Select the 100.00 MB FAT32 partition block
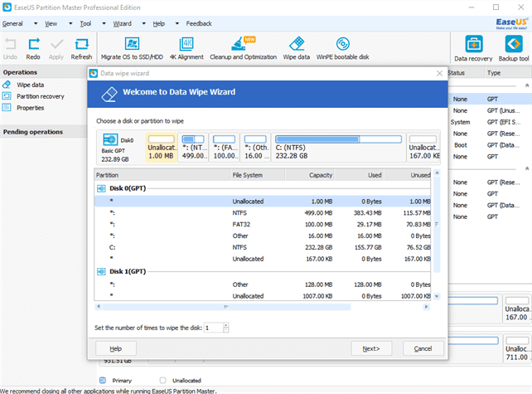532x394 pixels. 225,148
